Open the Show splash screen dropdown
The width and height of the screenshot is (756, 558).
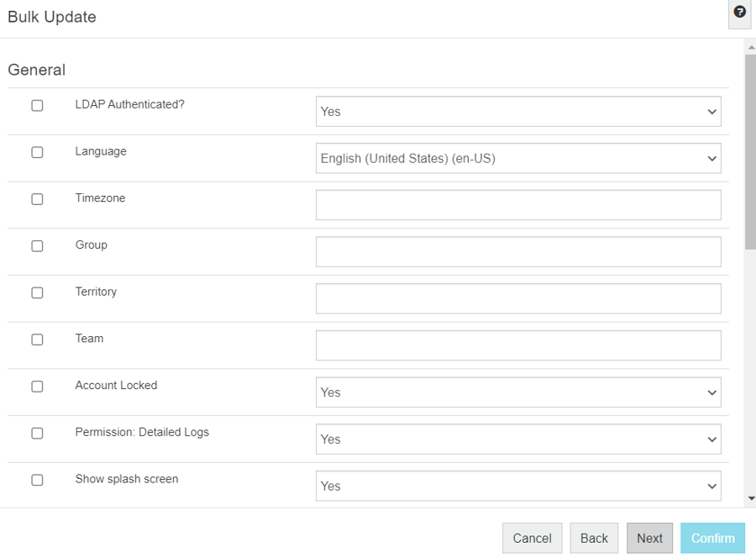[518, 486]
